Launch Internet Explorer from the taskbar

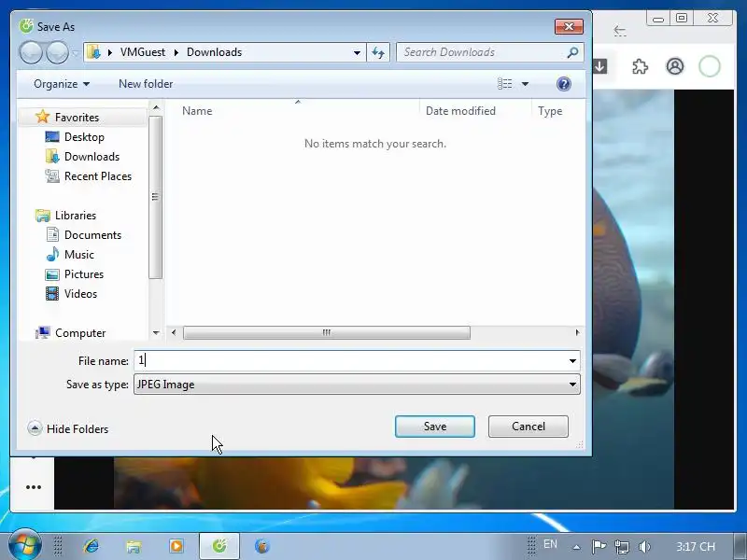(x=91, y=546)
